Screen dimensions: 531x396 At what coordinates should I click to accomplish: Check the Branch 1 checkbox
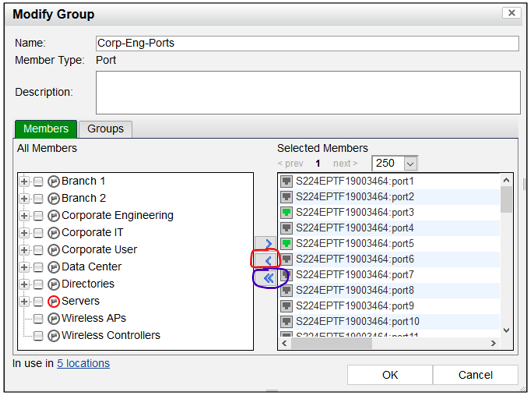[x=38, y=182]
